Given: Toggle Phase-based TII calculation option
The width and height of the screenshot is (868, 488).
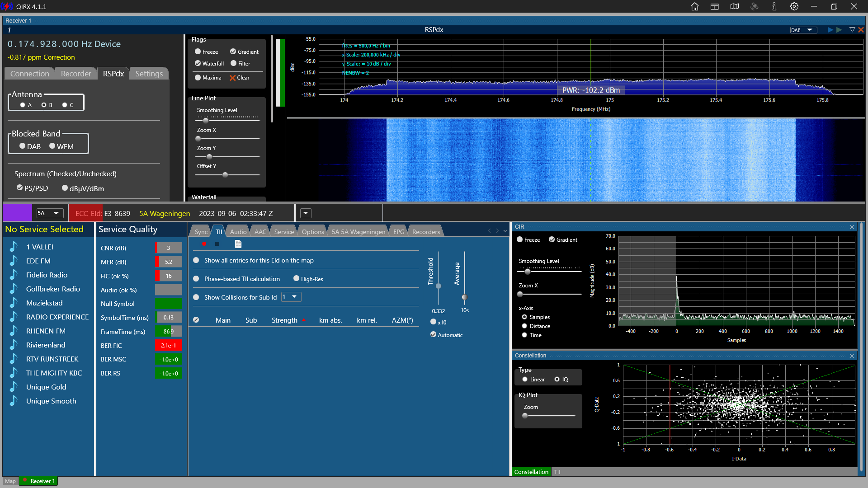Looking at the screenshot, I should tap(196, 279).
